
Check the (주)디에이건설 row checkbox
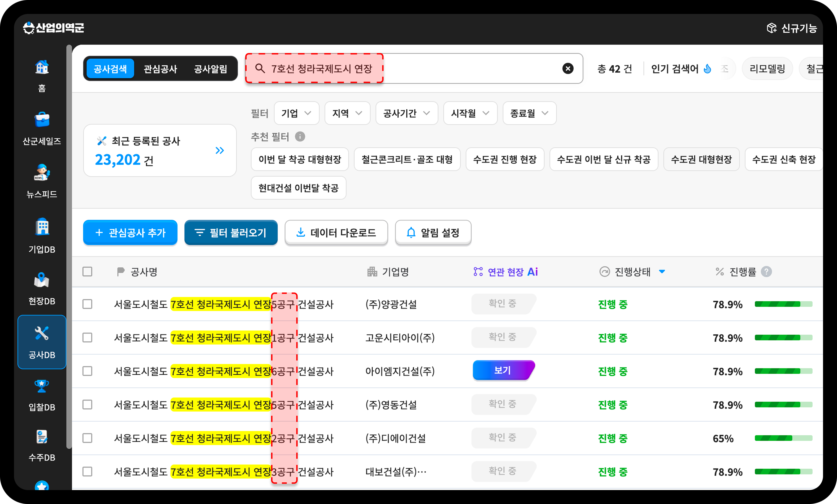(87, 438)
